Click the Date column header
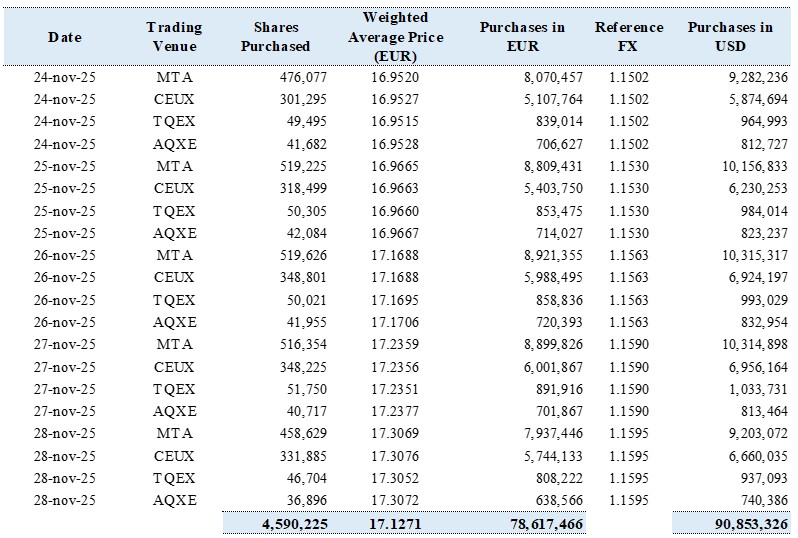The width and height of the screenshot is (798, 538). pos(65,36)
